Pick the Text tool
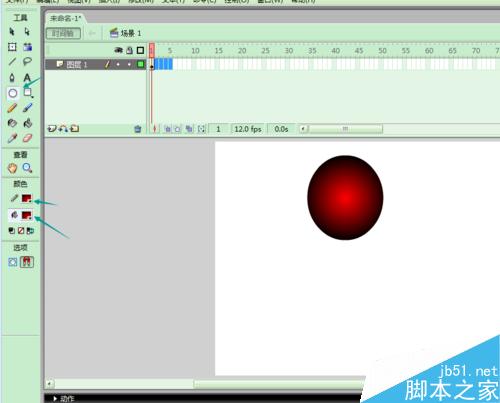The width and height of the screenshot is (500, 403). pyautogui.click(x=27, y=78)
